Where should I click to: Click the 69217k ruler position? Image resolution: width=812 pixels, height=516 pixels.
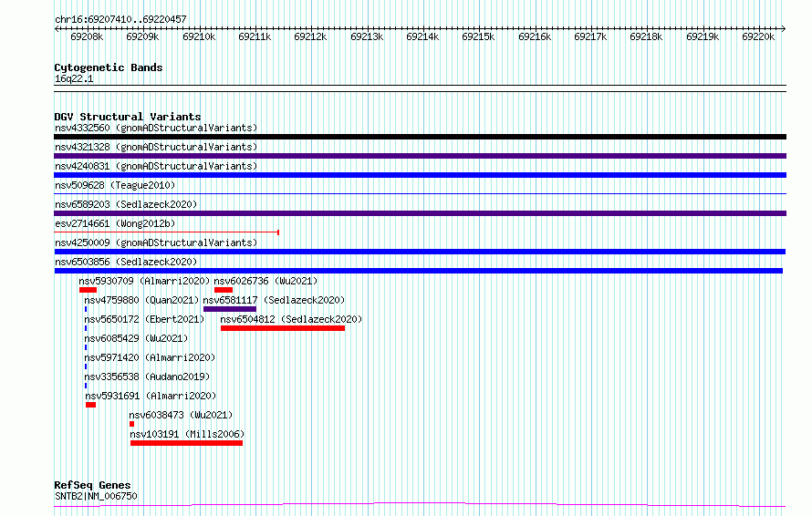(x=590, y=36)
